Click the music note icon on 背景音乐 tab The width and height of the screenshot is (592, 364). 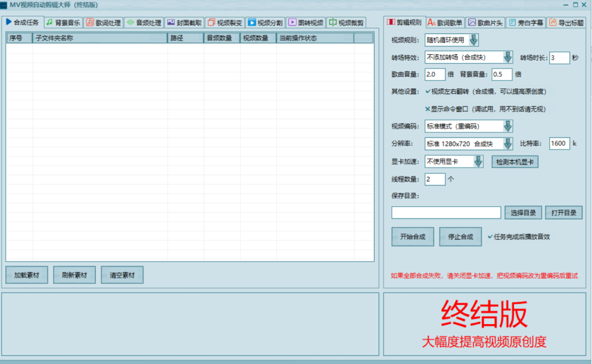tap(50, 23)
